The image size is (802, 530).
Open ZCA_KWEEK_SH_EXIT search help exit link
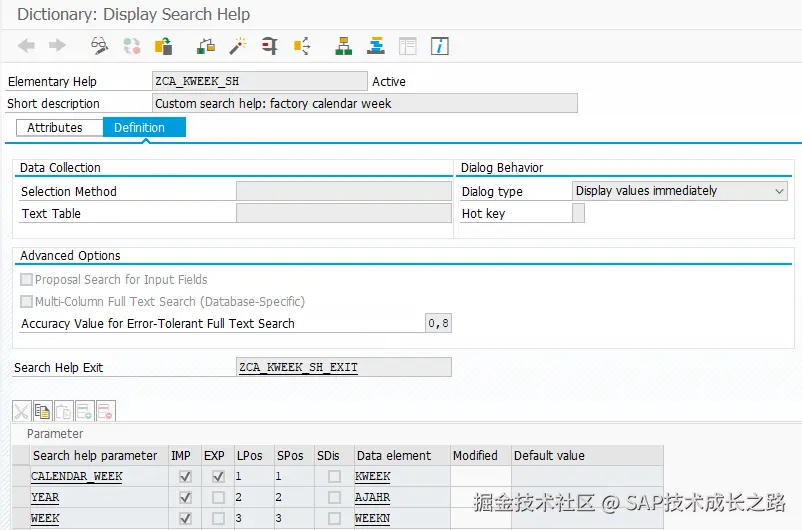tap(298, 367)
